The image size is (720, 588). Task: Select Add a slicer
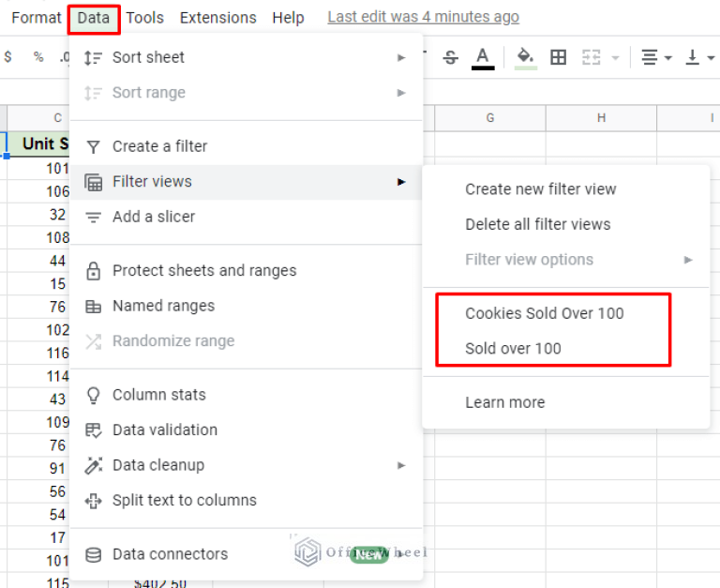coord(154,217)
